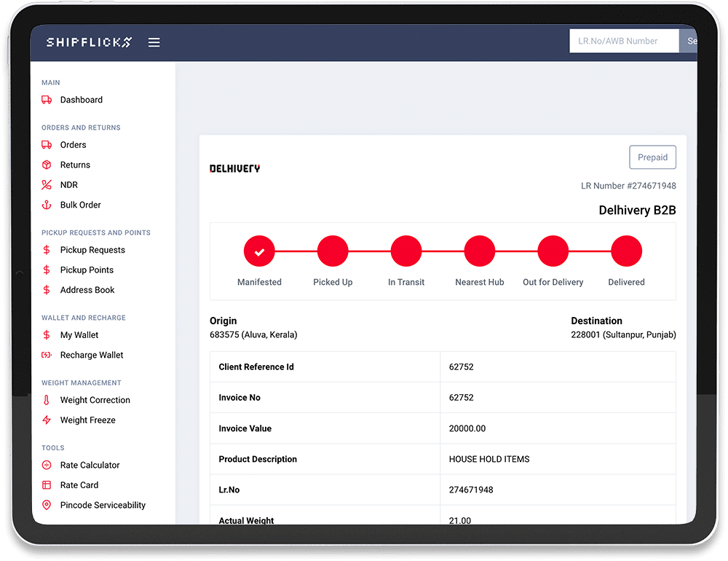728x561 pixels.
Task: Click the Recharge Wallet battery icon
Action: [47, 355]
